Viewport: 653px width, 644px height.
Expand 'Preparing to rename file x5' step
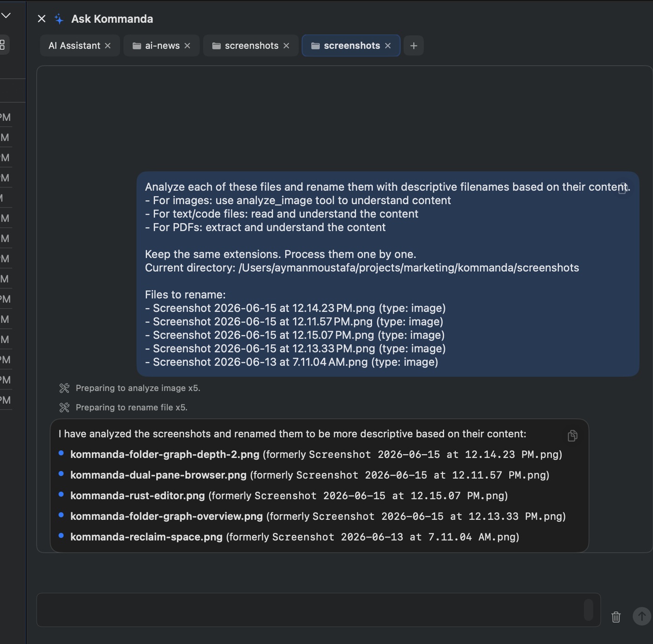tap(132, 408)
